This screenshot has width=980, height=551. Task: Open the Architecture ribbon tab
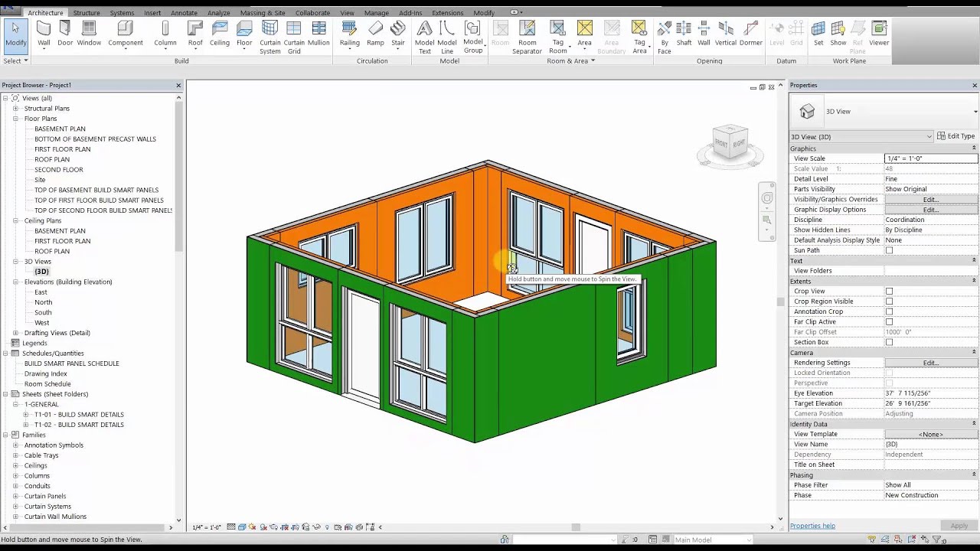(45, 13)
